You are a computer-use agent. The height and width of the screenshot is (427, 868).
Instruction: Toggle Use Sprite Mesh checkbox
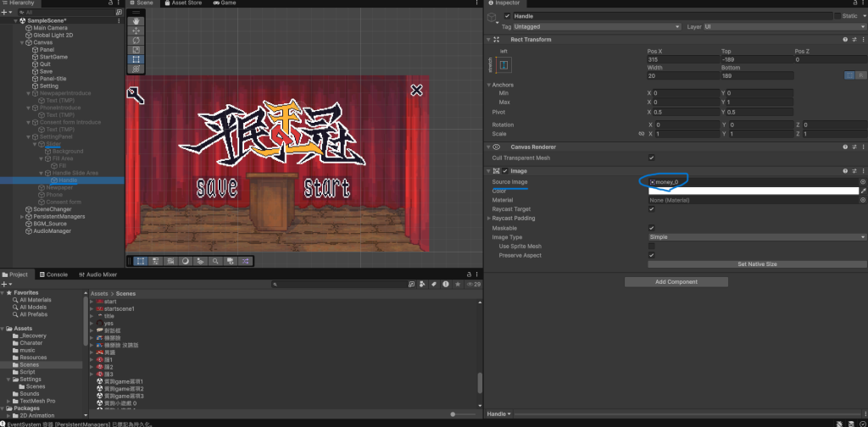(651, 247)
